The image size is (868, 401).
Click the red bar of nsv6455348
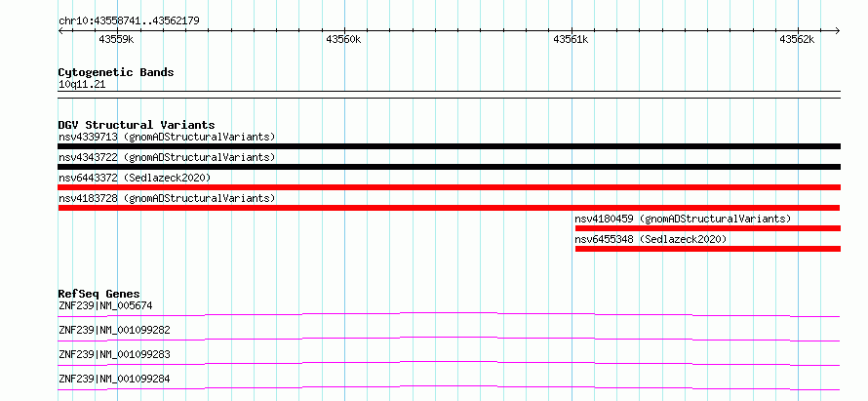click(708, 249)
